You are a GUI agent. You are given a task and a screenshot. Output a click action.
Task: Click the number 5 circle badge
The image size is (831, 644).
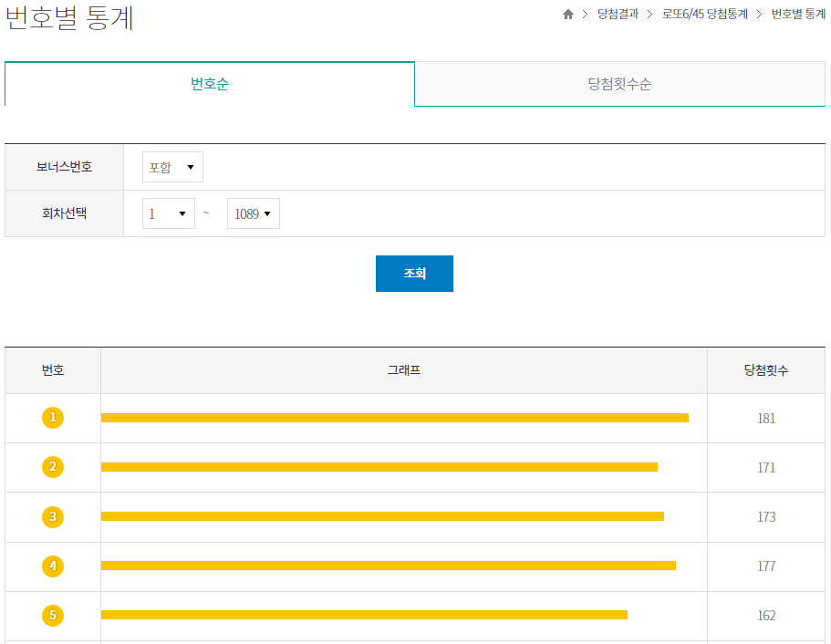click(x=53, y=616)
